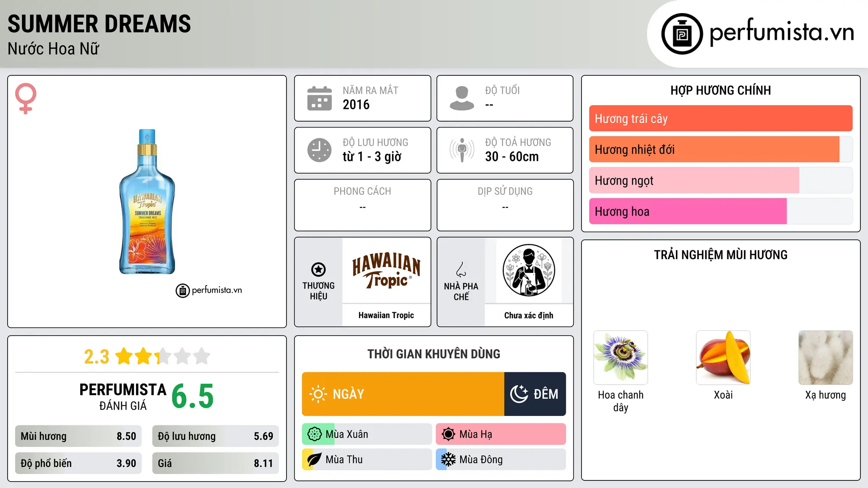The height and width of the screenshot is (488, 868).
Task: Click the Giá 8.11 score row
Action: point(215,463)
